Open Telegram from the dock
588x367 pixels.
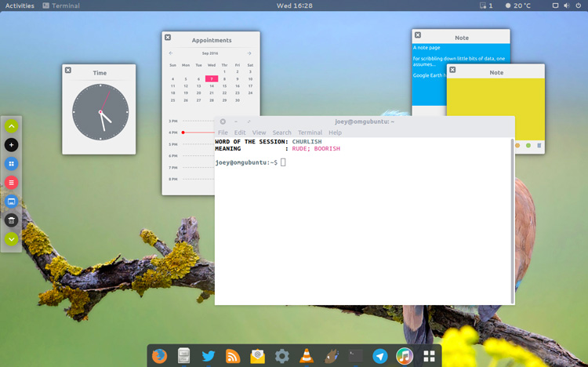[x=380, y=356]
